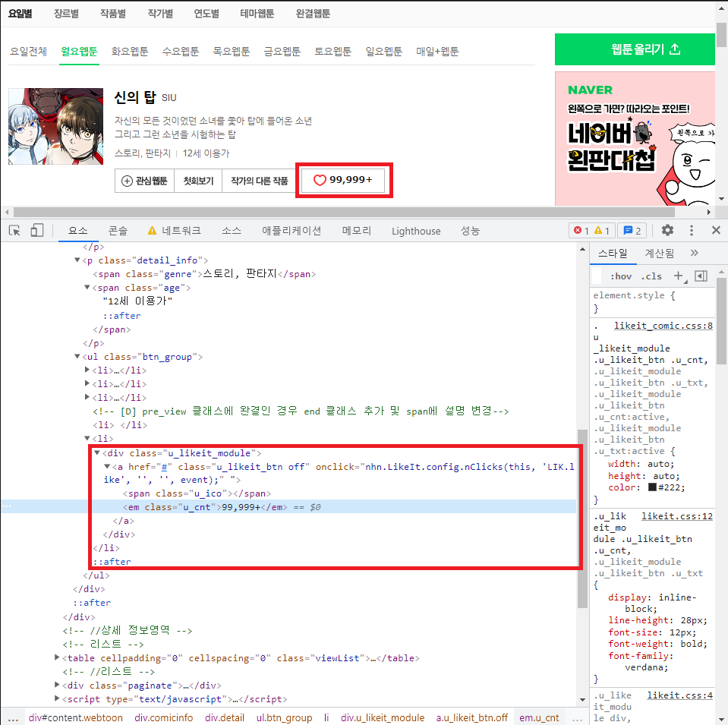This screenshot has height=725, width=728.
Task: Click the 웹툰올리기 upload button
Action: (635, 49)
